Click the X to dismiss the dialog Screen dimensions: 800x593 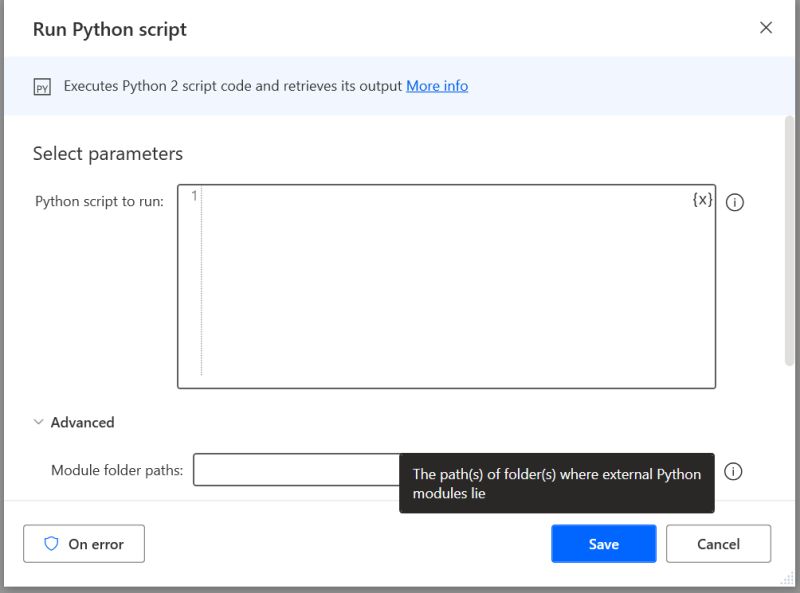click(766, 28)
